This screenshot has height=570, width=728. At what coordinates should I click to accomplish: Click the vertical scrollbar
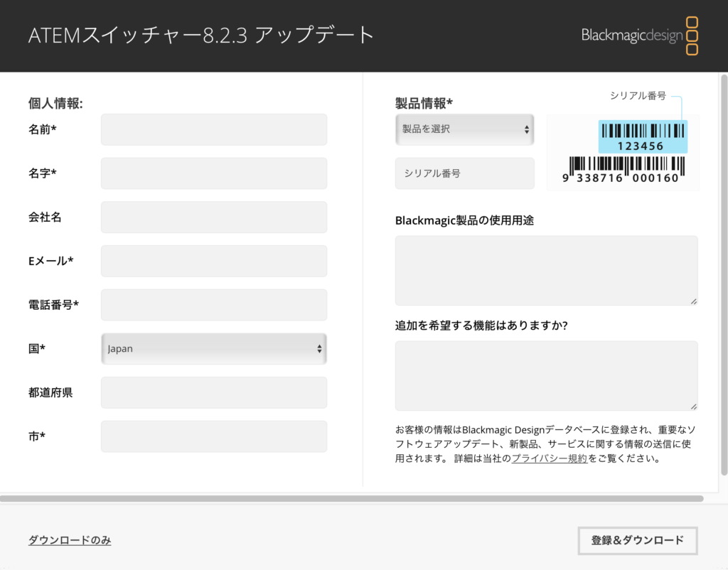724,275
